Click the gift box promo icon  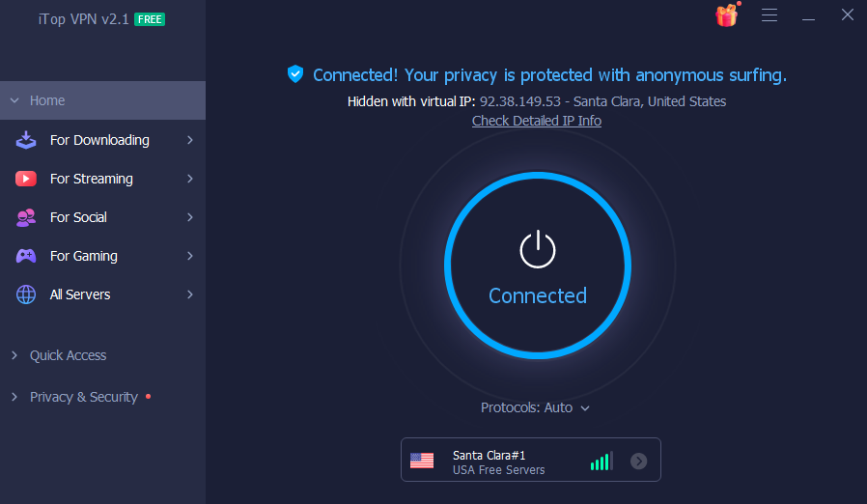tap(727, 15)
